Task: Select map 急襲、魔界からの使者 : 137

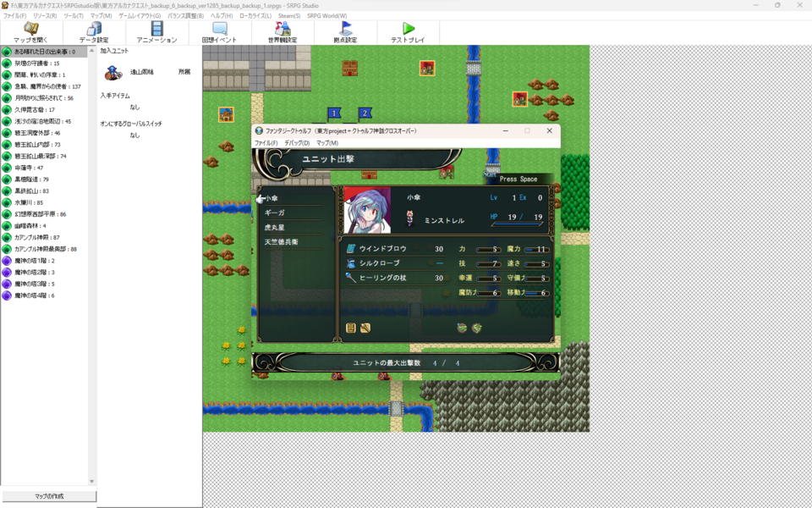Action: point(44,86)
